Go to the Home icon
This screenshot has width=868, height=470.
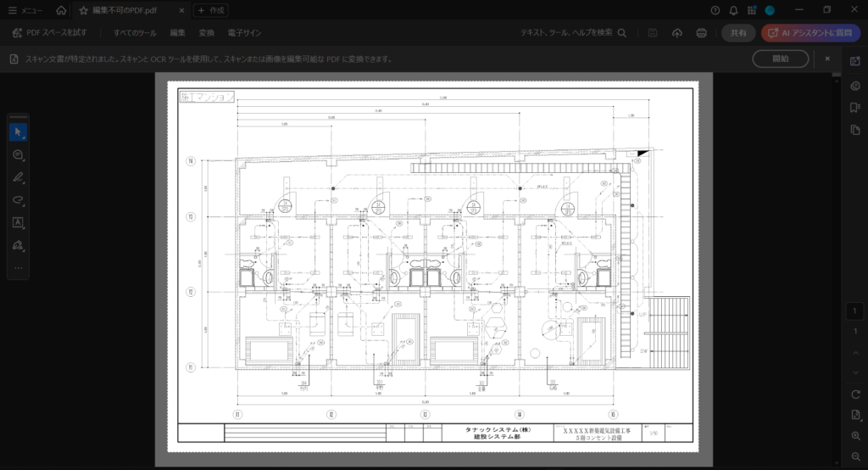[x=61, y=10]
